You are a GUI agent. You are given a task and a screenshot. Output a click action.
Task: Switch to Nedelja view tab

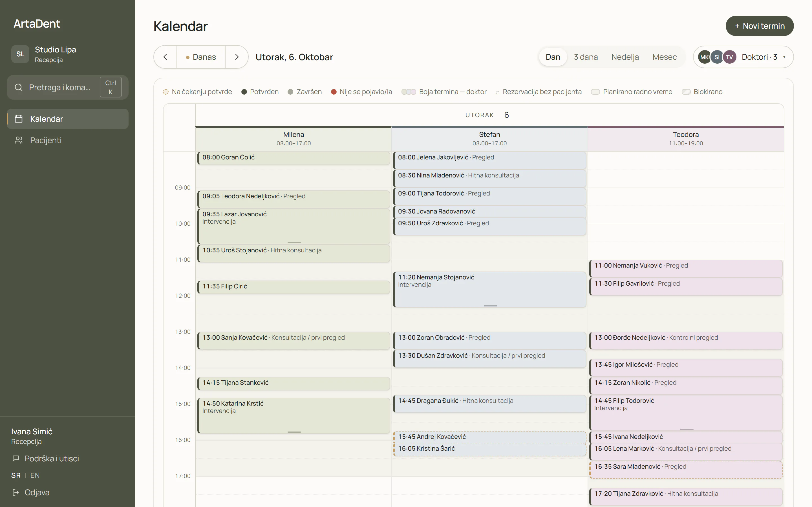[625, 57]
